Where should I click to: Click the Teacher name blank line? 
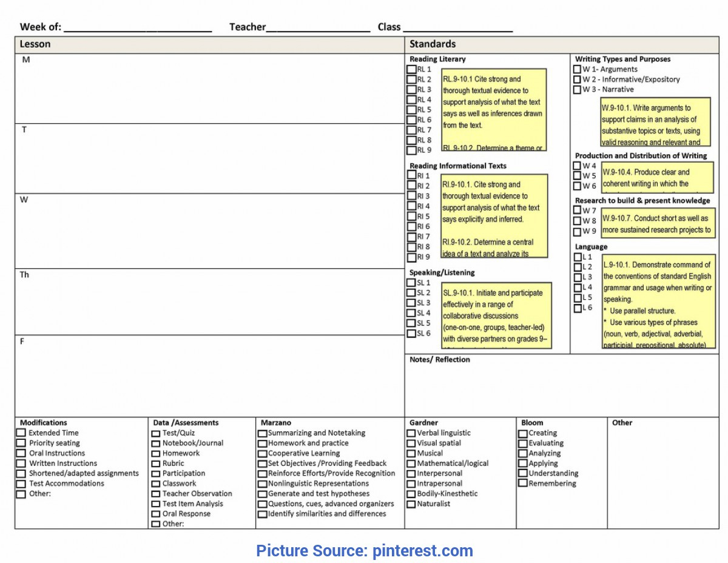pos(318,28)
